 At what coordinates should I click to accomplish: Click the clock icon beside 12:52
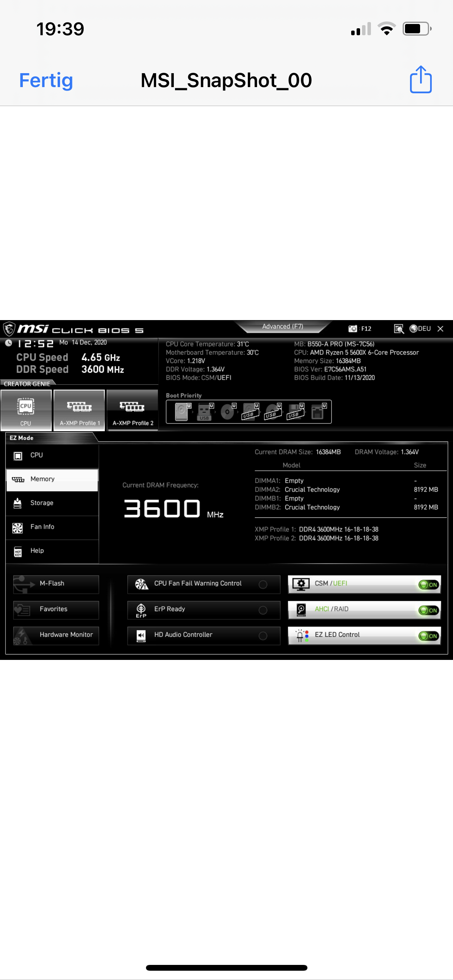coord(9,343)
